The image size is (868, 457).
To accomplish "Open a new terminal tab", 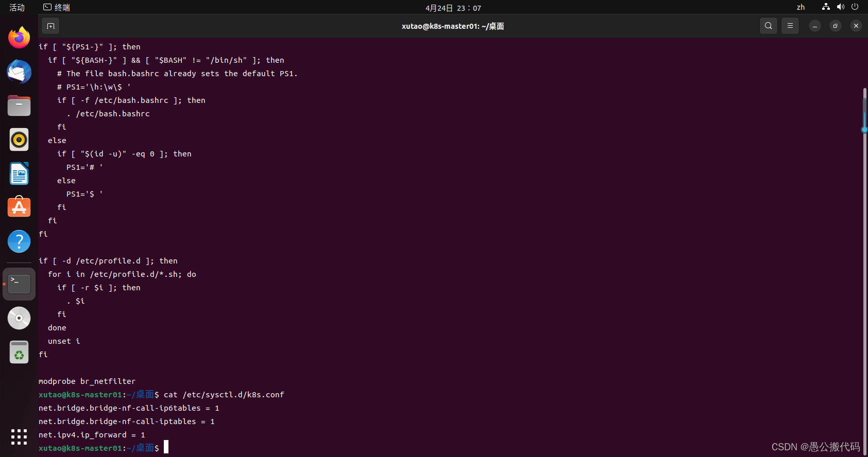I will (x=50, y=26).
